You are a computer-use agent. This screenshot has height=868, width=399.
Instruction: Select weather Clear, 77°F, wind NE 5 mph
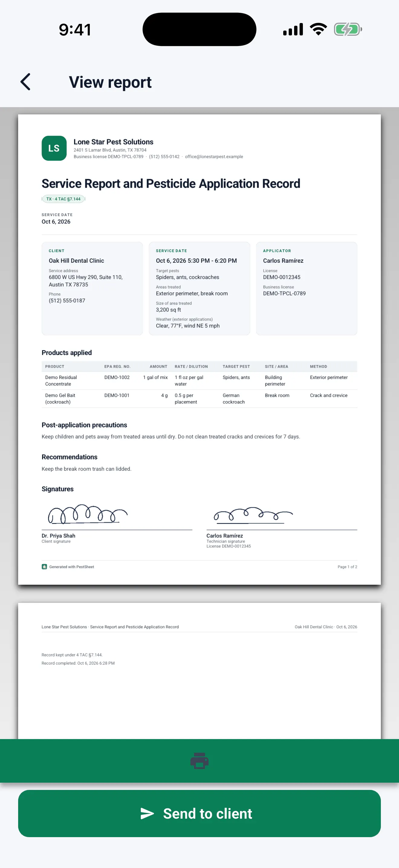[188, 326]
